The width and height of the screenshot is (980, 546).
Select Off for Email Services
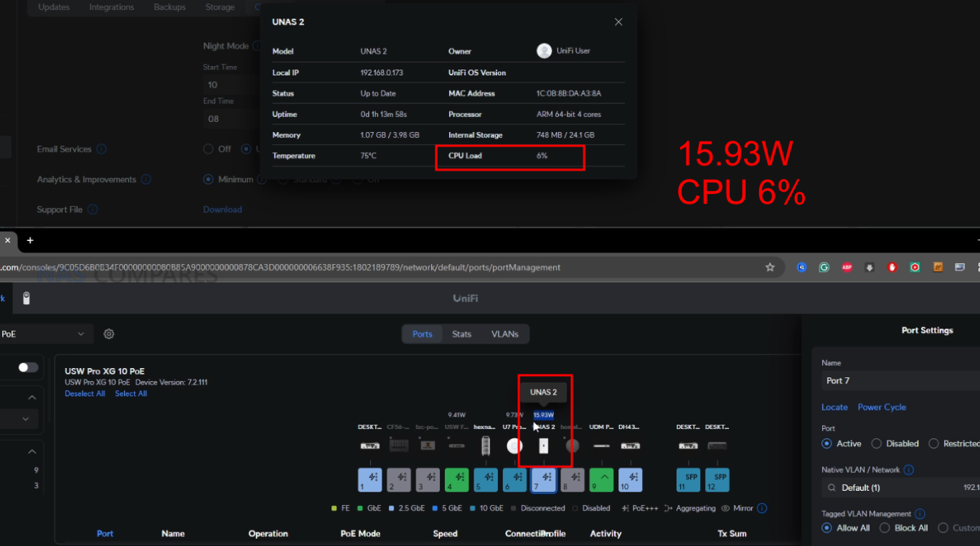pos(208,149)
